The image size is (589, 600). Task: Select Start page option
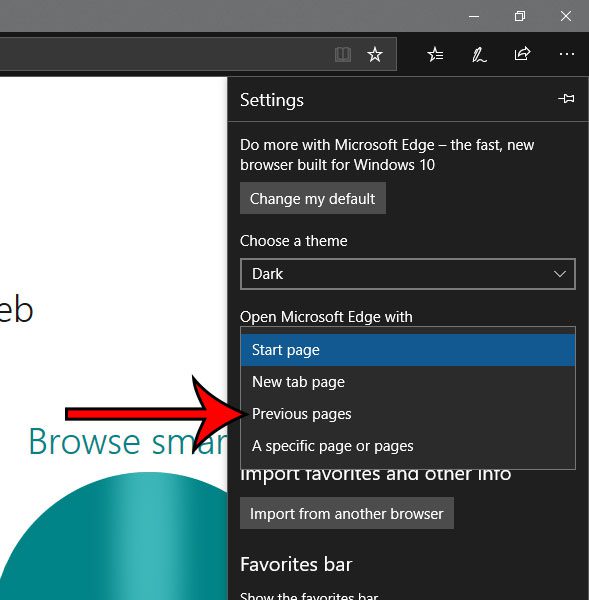click(x=408, y=350)
